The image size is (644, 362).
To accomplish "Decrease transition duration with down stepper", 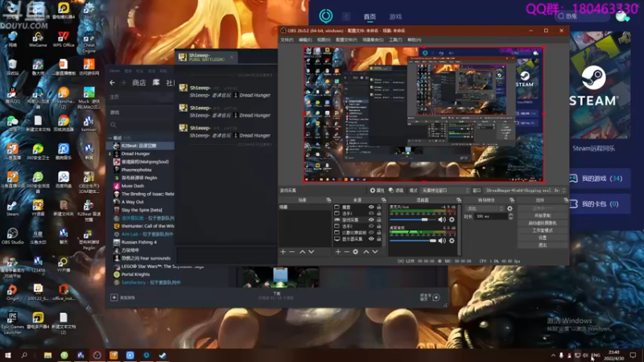I will coord(510,218).
